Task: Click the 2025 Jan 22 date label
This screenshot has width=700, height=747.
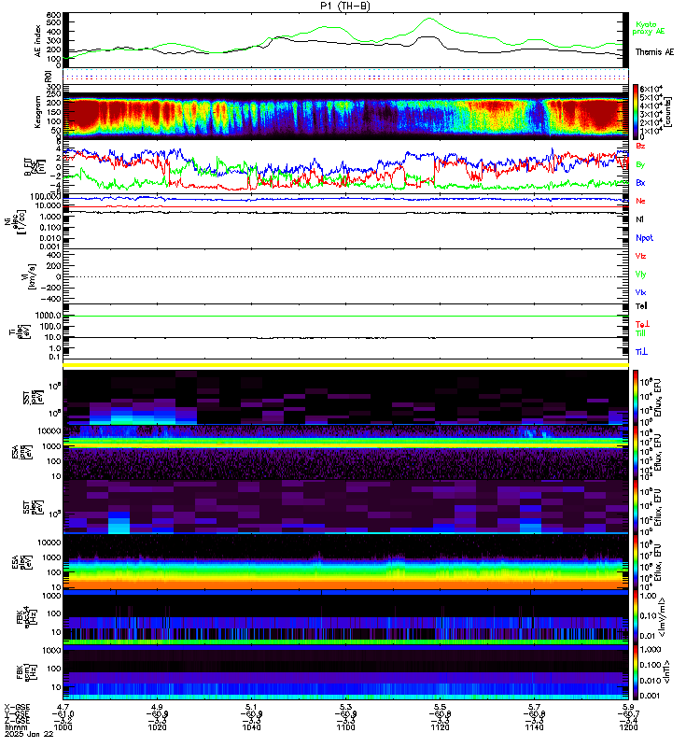Action: (x=29, y=734)
